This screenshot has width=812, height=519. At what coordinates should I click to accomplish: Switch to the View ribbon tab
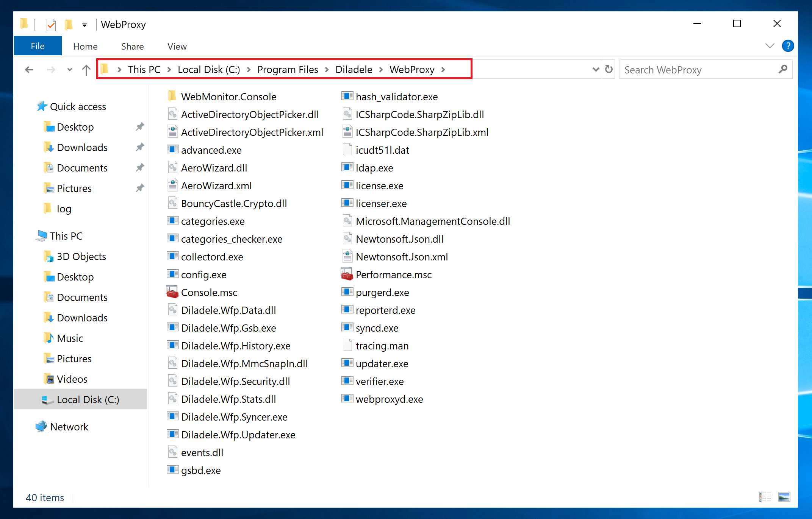177,47
